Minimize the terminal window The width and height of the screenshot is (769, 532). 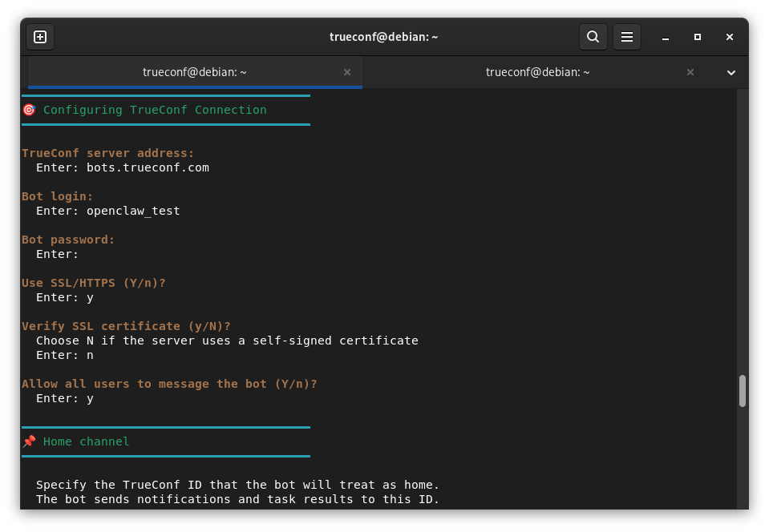pyautogui.click(x=665, y=37)
